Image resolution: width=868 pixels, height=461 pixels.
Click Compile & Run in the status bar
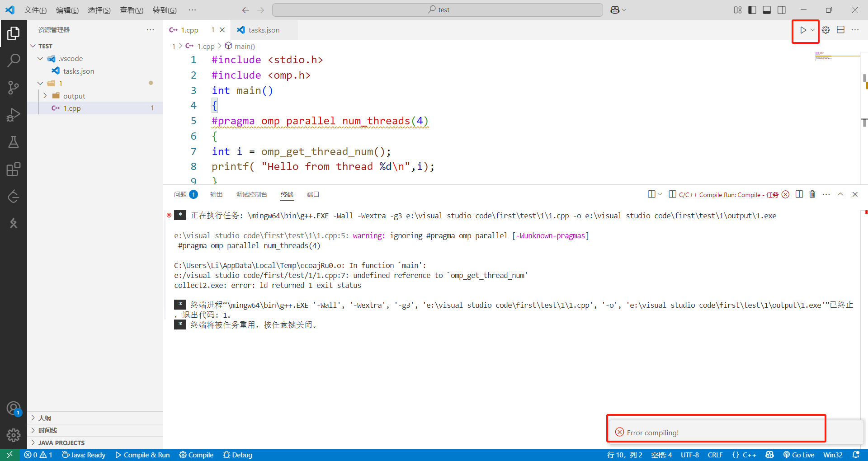[142, 455]
